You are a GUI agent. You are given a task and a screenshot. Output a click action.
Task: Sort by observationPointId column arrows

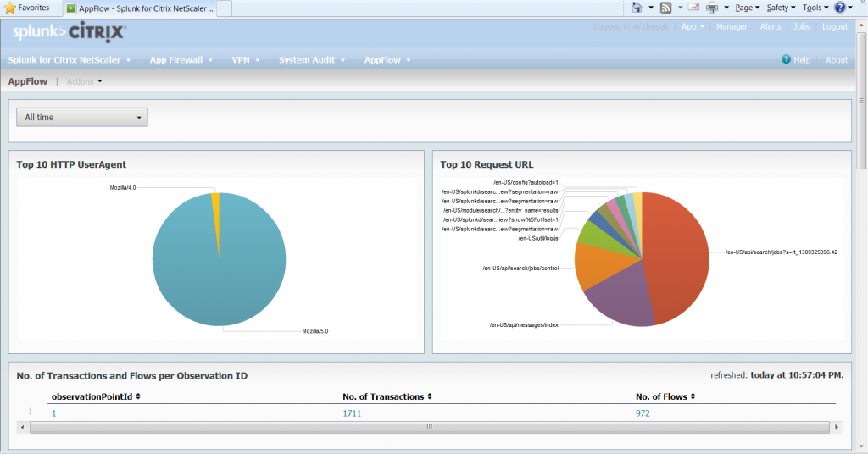(x=138, y=396)
